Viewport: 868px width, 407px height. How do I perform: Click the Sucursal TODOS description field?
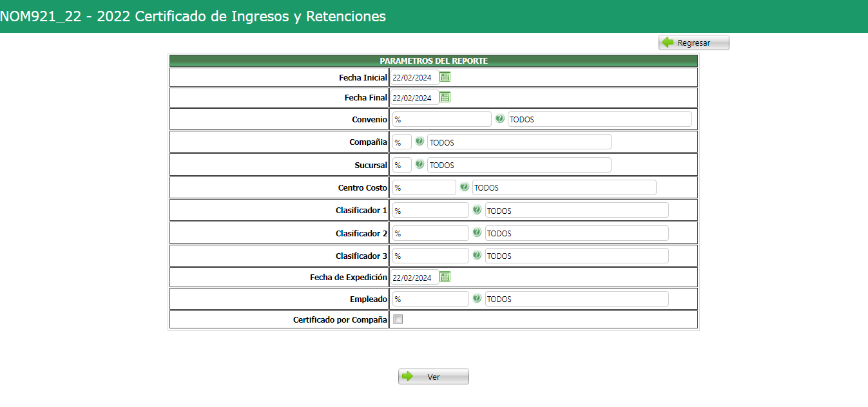click(x=519, y=165)
